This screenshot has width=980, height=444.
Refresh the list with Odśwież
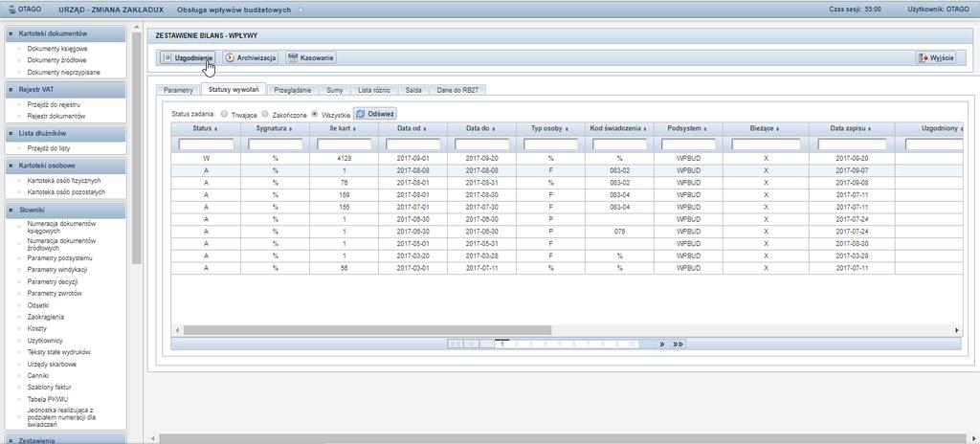coord(375,114)
